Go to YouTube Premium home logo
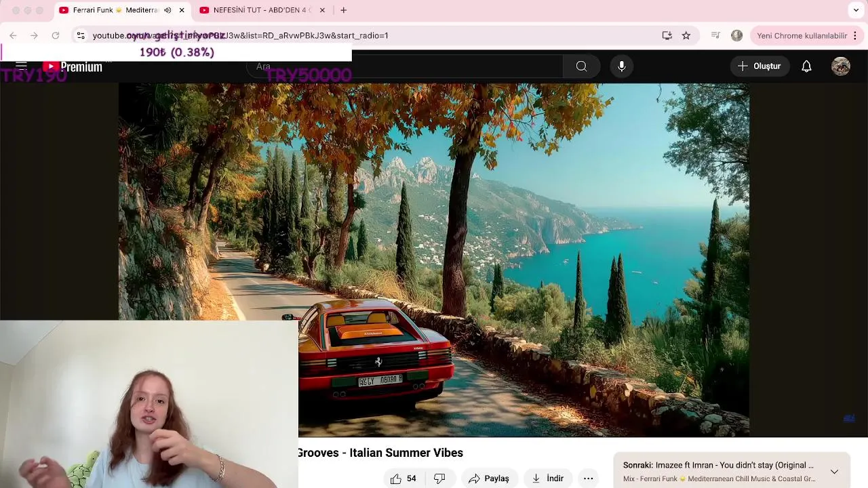Viewport: 868px width, 488px height. 72,66
